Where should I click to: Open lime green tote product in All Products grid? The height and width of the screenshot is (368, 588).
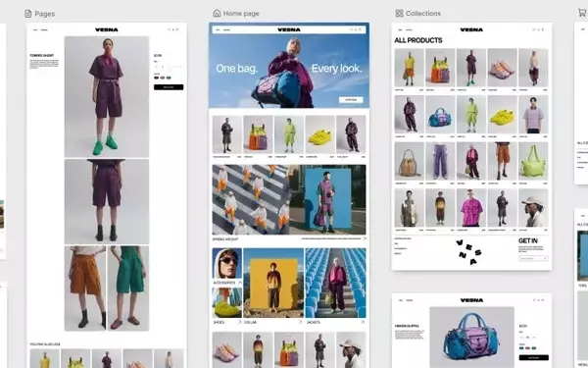(533, 162)
